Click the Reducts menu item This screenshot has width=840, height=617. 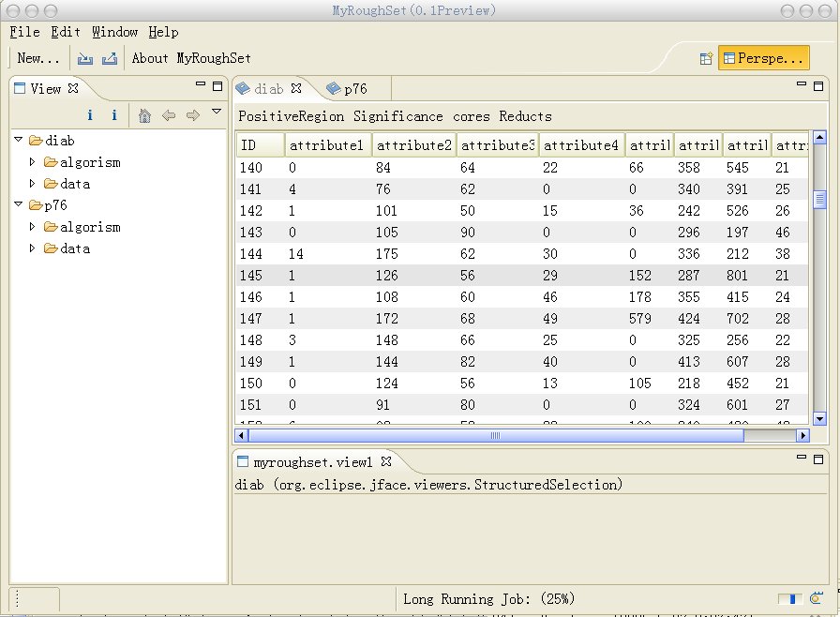pos(526,116)
